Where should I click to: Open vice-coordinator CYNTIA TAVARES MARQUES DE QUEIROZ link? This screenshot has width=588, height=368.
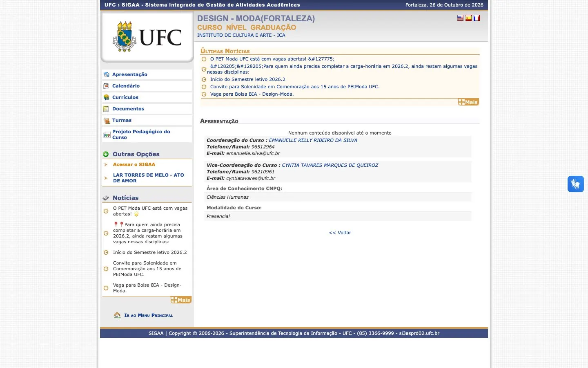tap(330, 165)
